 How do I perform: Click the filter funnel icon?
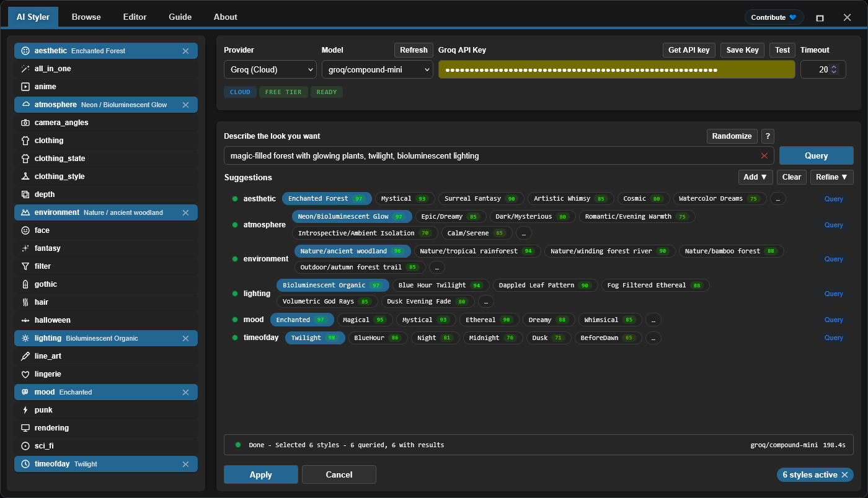pyautogui.click(x=25, y=266)
